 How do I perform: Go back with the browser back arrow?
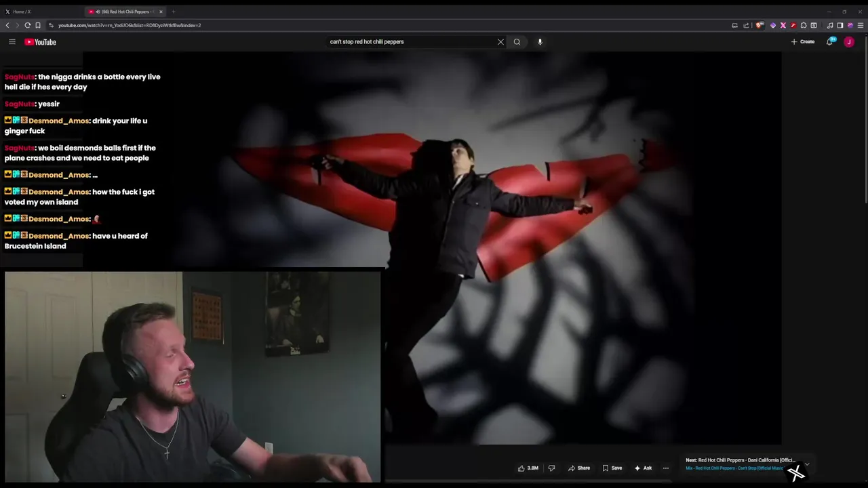click(x=7, y=25)
